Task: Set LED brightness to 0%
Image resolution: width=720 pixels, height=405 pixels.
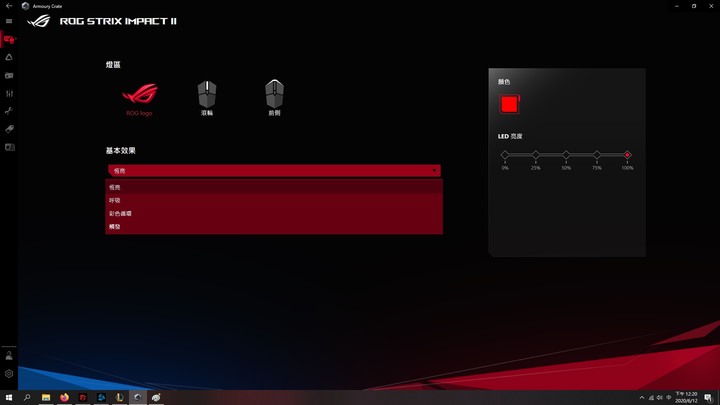Action: pos(505,155)
